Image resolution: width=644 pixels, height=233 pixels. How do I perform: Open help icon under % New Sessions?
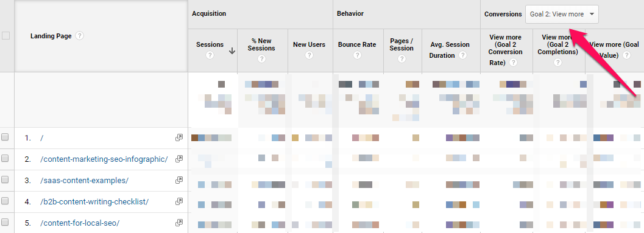point(261,58)
